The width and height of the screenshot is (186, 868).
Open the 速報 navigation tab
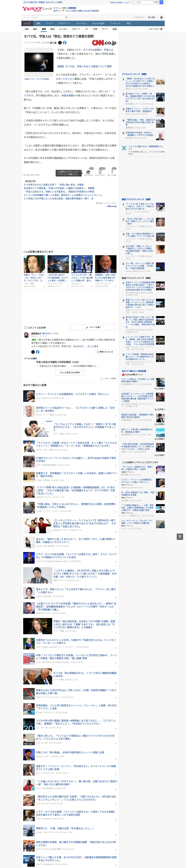tap(38, 24)
